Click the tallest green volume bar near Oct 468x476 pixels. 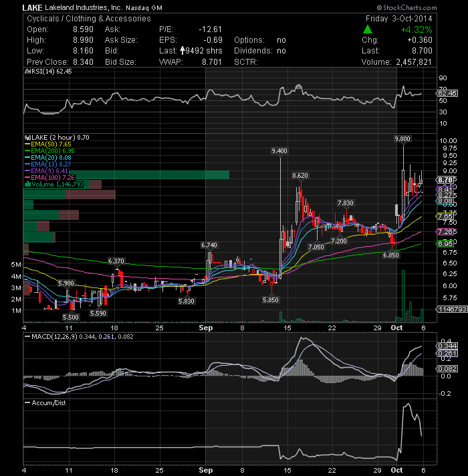point(403,296)
